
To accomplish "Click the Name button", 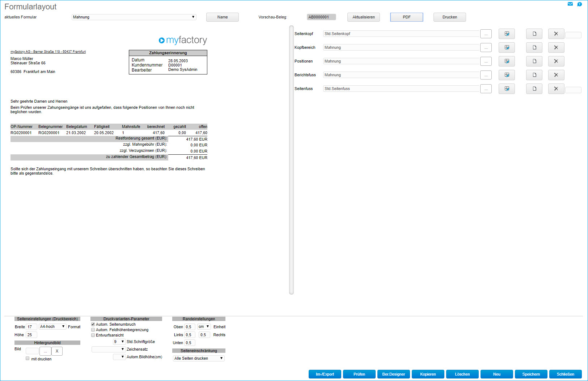I will coord(223,17).
